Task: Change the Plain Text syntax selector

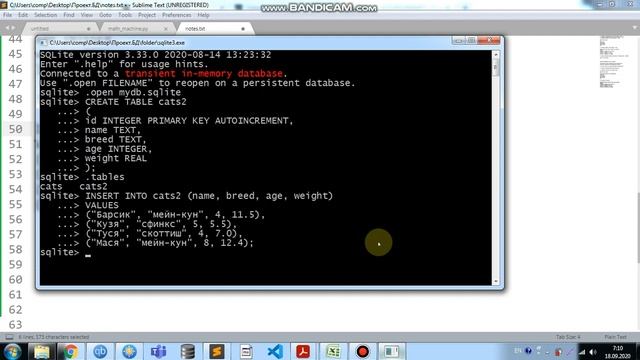Action: (615, 337)
